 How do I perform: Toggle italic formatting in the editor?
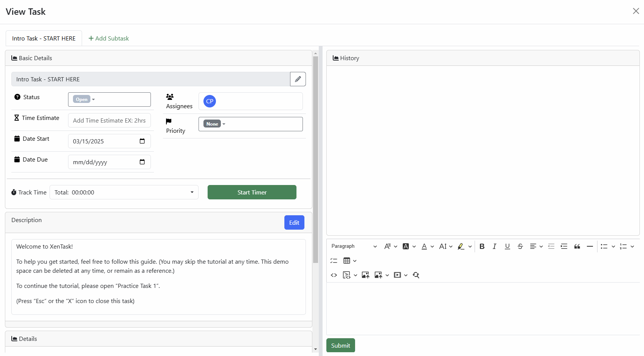pyautogui.click(x=494, y=246)
